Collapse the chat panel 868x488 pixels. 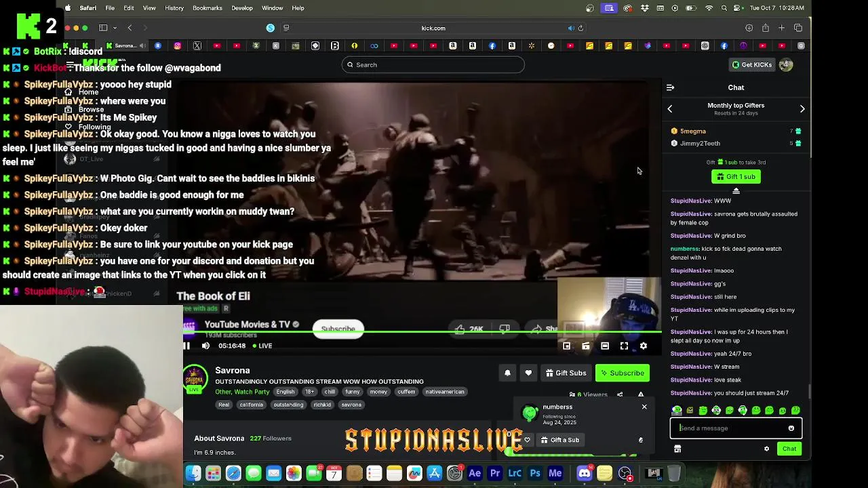tap(670, 87)
